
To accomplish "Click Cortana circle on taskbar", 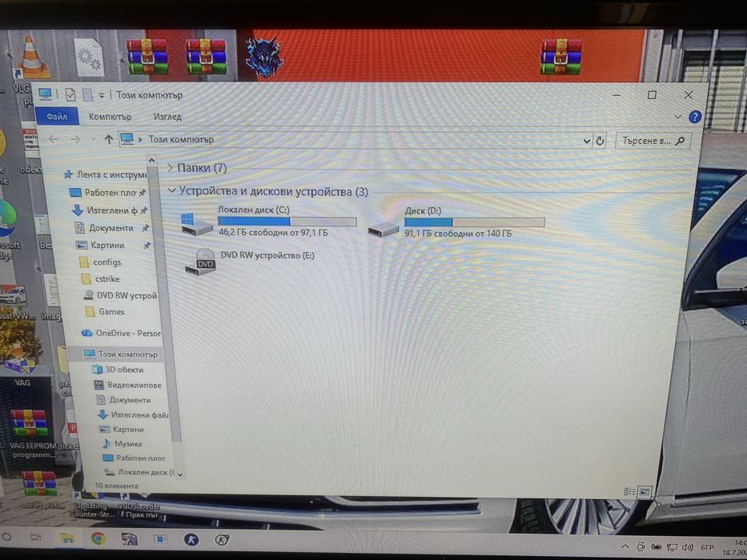I will (6, 537).
